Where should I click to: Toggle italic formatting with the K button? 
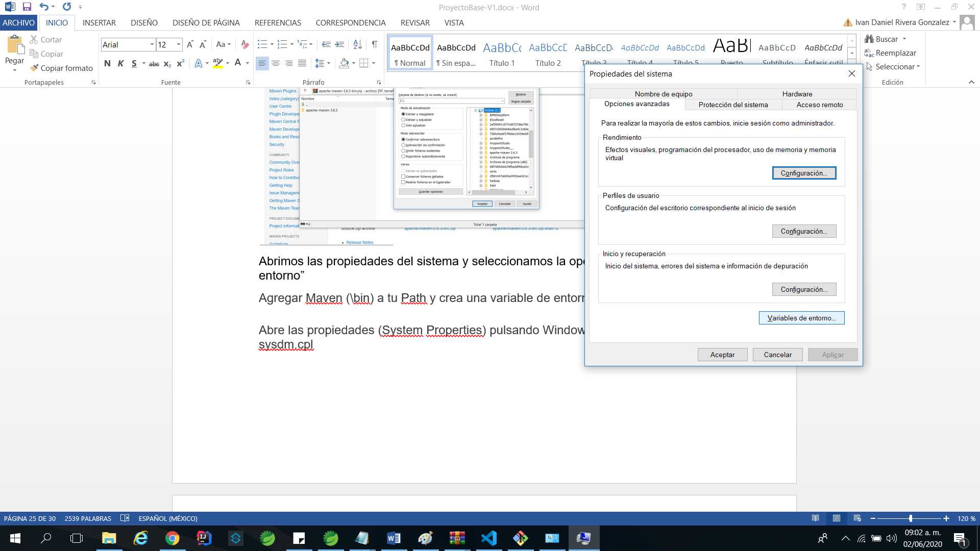pos(120,63)
